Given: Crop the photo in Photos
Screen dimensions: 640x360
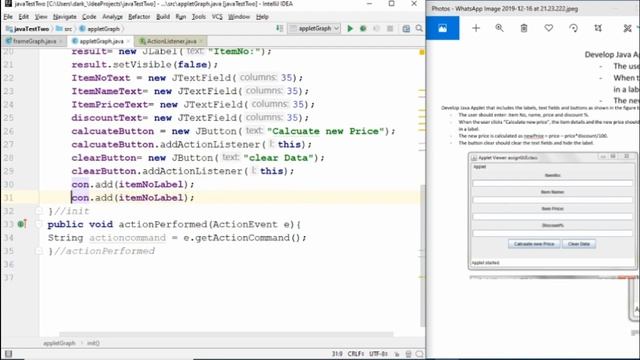Looking at the screenshot, I should tap(598, 28).
